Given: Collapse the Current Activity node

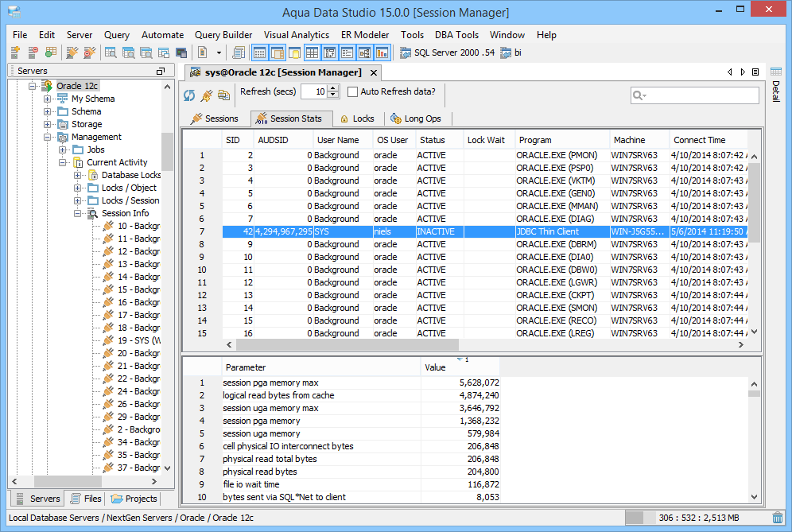Looking at the screenshot, I should pyautogui.click(x=62, y=162).
